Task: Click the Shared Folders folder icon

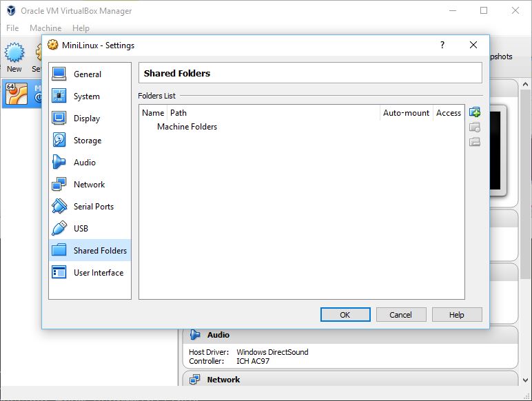Action: pyautogui.click(x=59, y=250)
